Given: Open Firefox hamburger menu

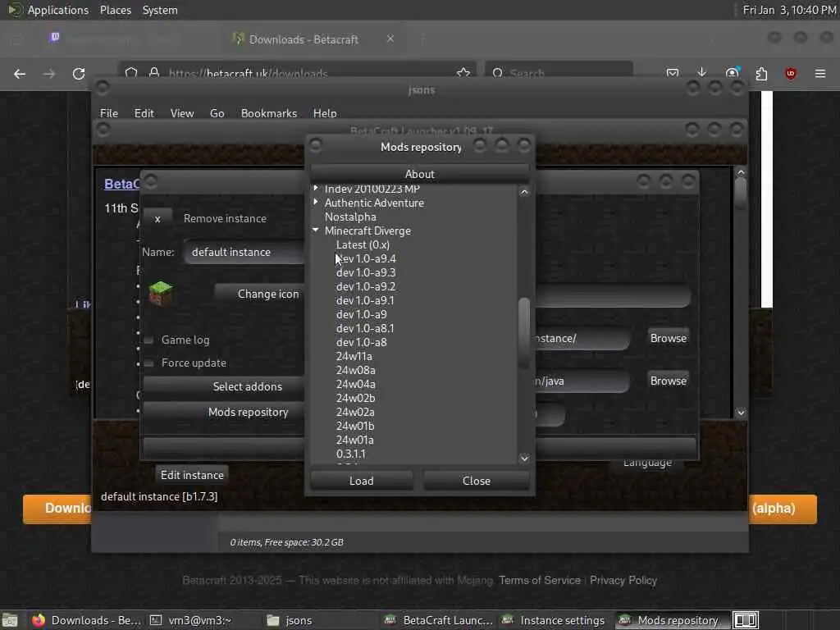Looking at the screenshot, I should click(820, 73).
